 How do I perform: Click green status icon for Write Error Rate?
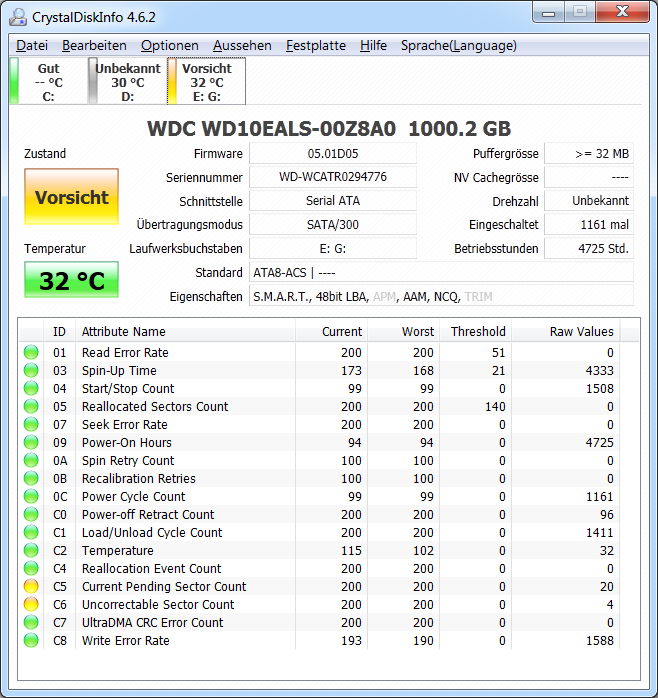point(31,641)
